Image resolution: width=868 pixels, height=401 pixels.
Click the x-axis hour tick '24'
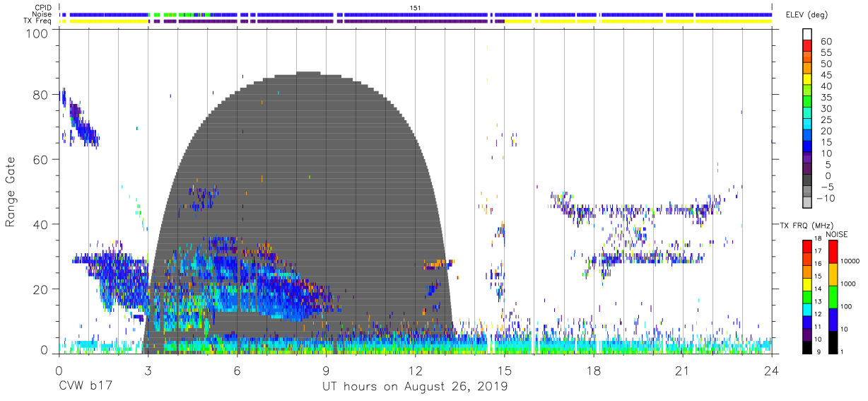(772, 371)
